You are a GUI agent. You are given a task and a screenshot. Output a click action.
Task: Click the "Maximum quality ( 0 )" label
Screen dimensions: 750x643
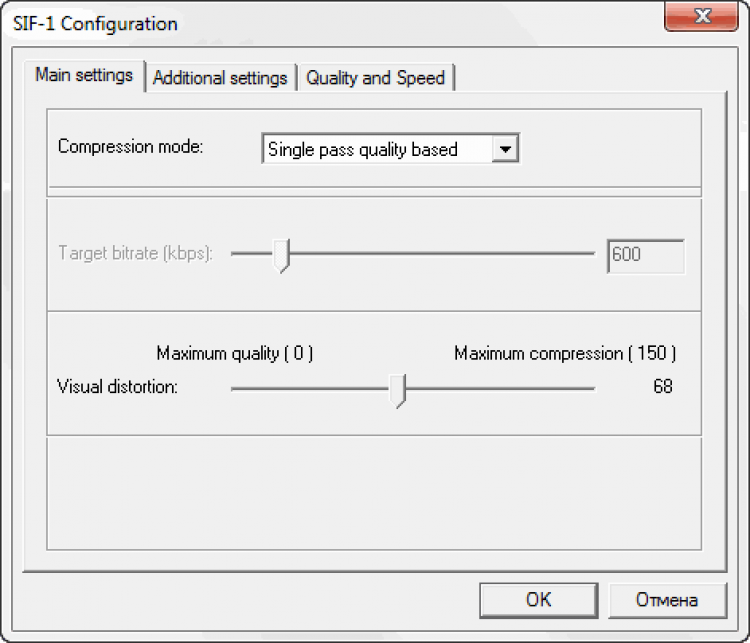pyautogui.click(x=235, y=354)
